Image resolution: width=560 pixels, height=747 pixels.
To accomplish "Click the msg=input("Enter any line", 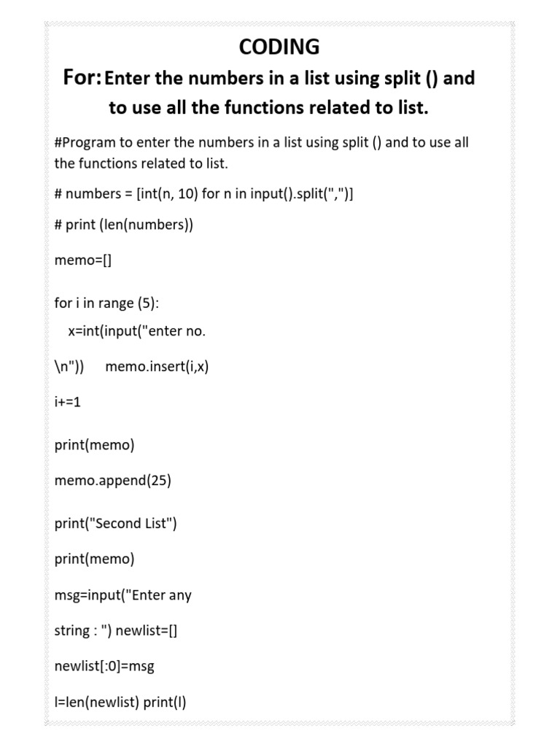I will [x=122, y=595].
